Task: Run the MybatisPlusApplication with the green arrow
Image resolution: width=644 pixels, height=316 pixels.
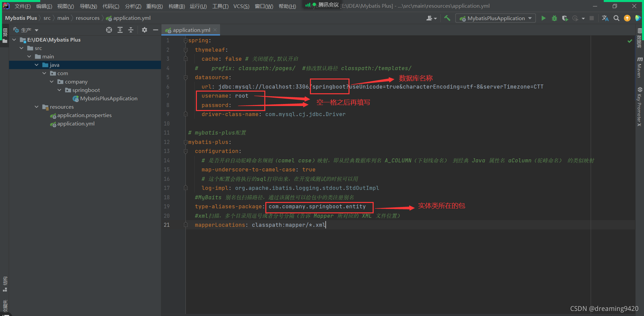Action: [543, 18]
